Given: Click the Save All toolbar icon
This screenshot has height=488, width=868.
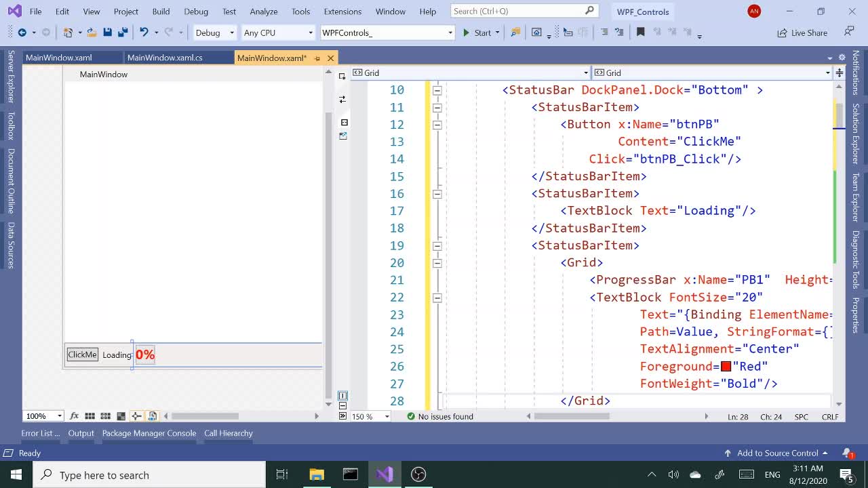Looking at the screenshot, I should (123, 33).
